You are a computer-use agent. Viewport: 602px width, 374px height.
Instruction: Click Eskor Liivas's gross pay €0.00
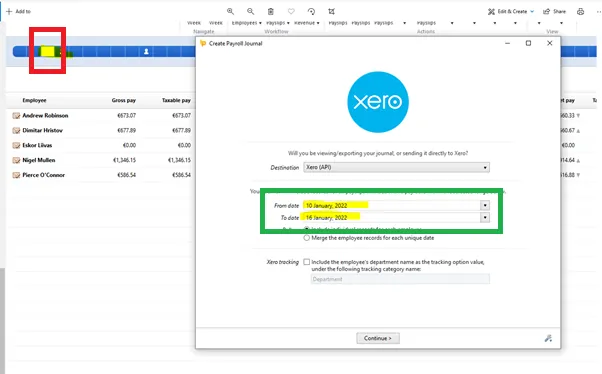point(129,146)
